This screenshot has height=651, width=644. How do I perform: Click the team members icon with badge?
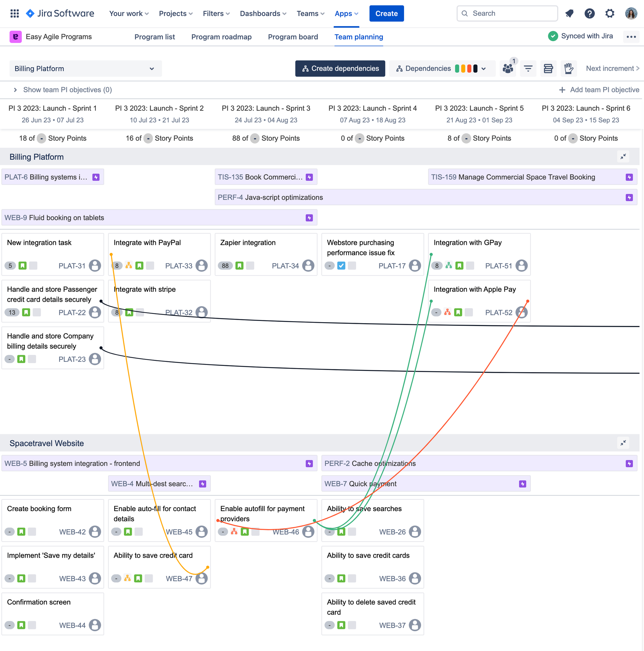(508, 69)
